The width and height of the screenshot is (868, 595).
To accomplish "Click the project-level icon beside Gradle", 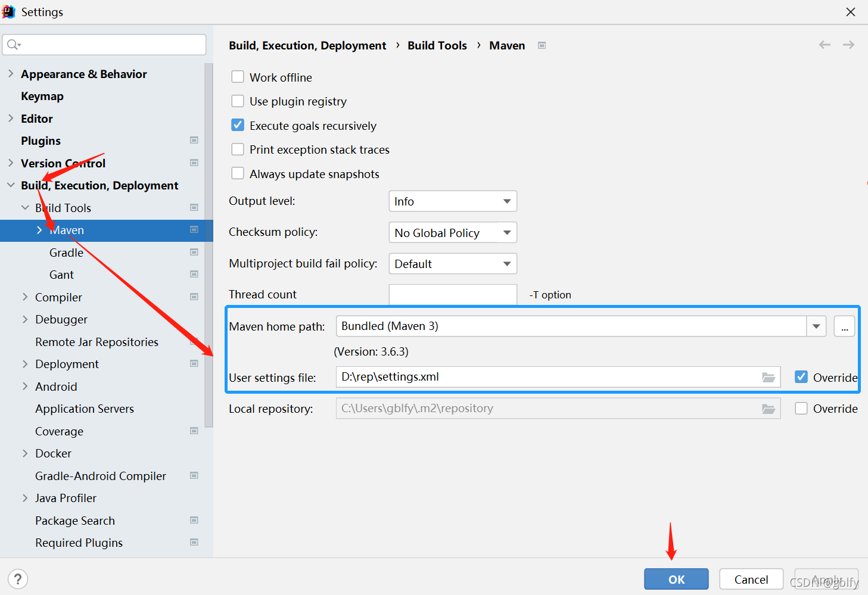I will pyautogui.click(x=194, y=252).
